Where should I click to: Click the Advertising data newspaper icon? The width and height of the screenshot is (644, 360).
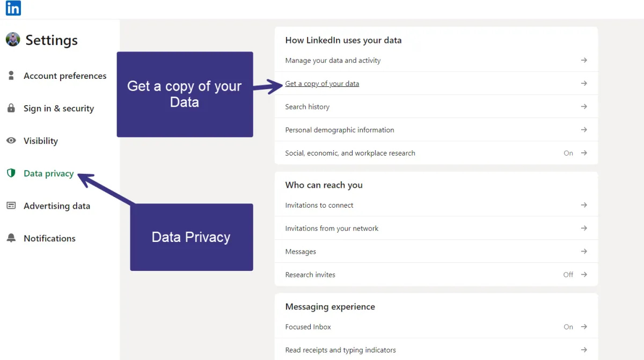(x=11, y=206)
